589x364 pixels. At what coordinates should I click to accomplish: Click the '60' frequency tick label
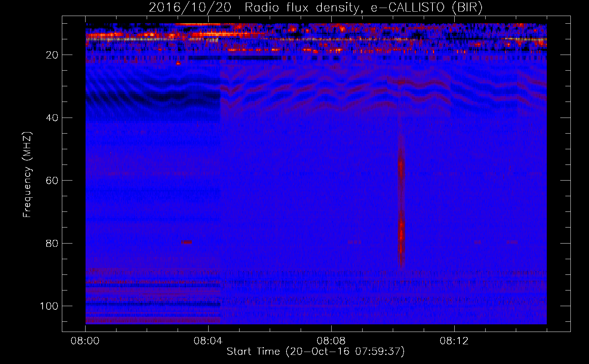pyautogui.click(x=52, y=181)
